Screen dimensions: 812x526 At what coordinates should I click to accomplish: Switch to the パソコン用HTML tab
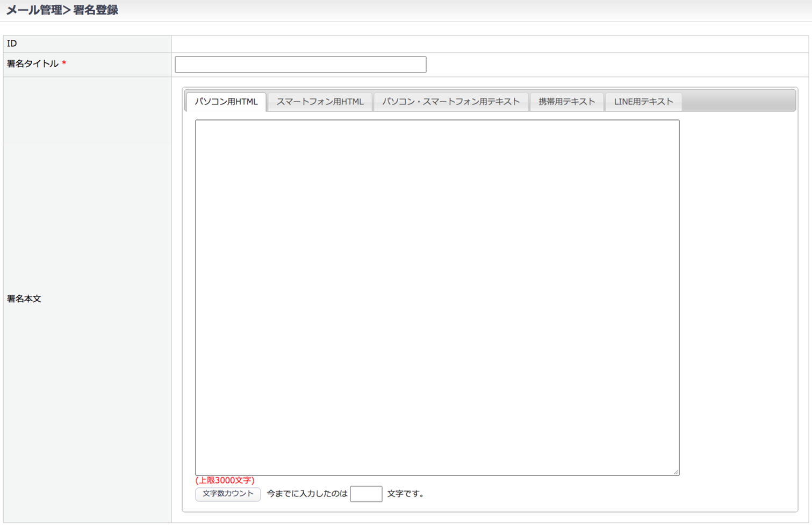coord(226,102)
